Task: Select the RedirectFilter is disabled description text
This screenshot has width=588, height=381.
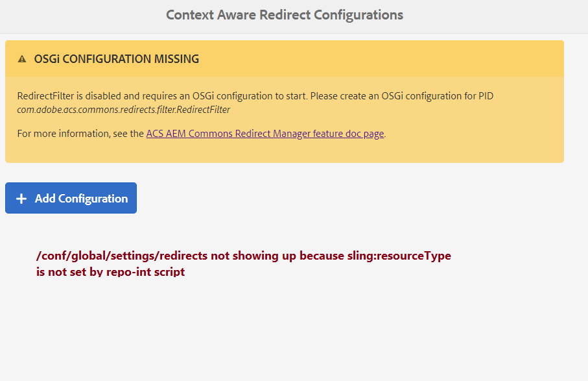Action: pos(255,95)
